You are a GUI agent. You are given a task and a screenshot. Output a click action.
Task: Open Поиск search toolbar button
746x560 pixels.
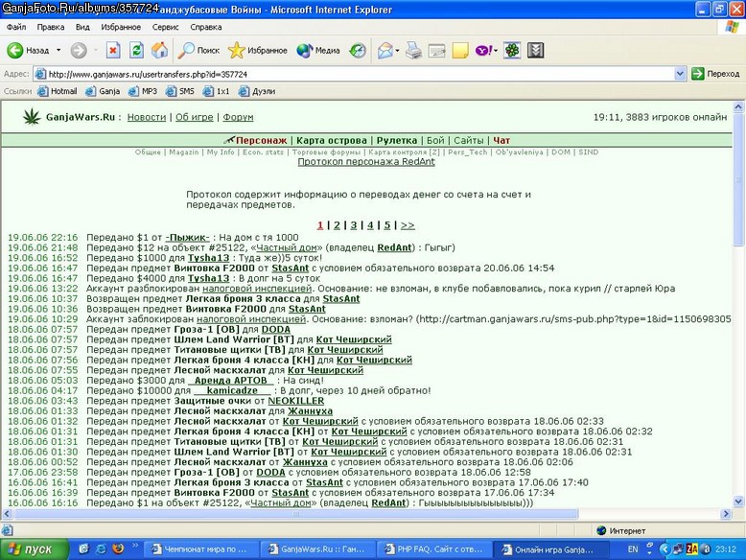pyautogui.click(x=198, y=51)
